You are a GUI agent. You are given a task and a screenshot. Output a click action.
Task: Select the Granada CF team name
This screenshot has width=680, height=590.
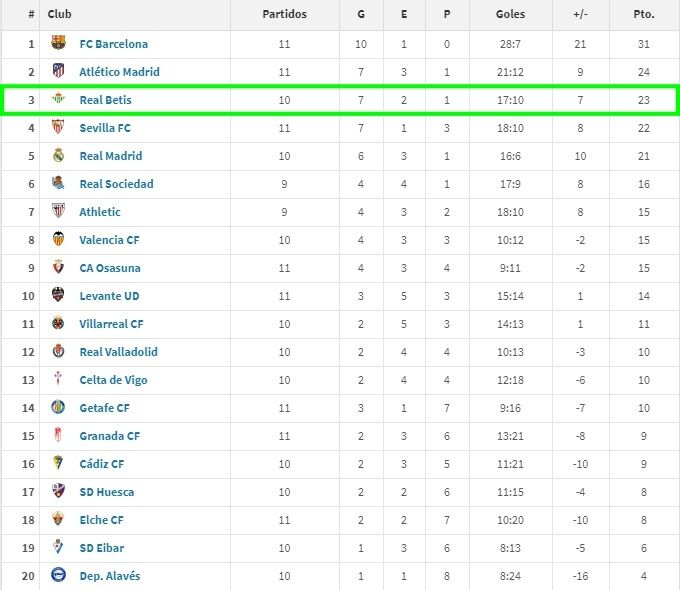coord(110,436)
